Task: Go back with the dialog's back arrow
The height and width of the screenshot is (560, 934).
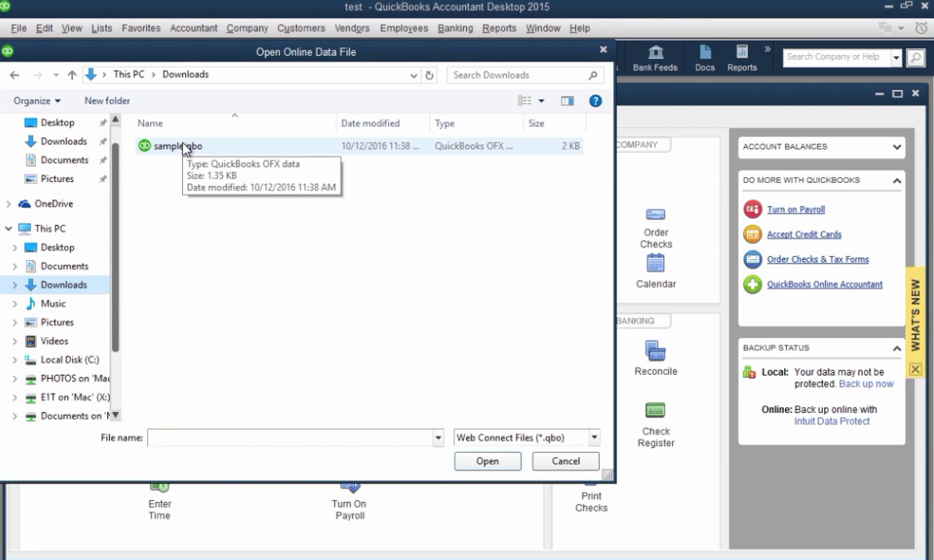Action: [15, 75]
